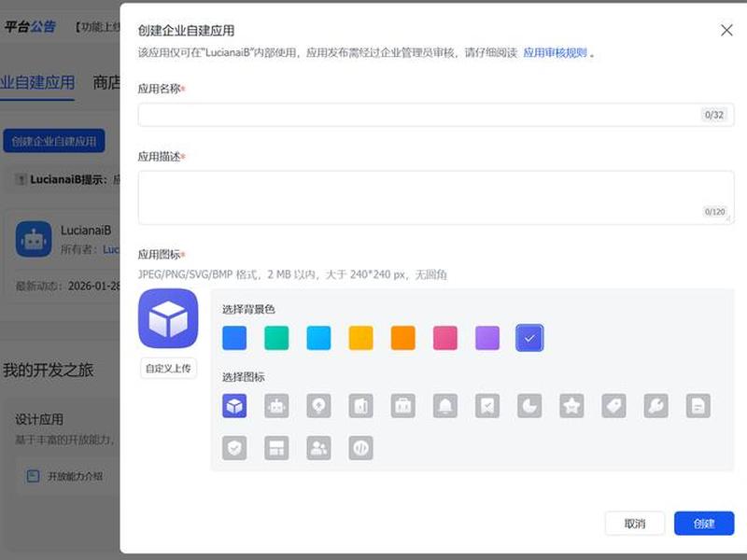The height and width of the screenshot is (560, 747).
Task: Select the cube app icon
Action: [x=234, y=406]
